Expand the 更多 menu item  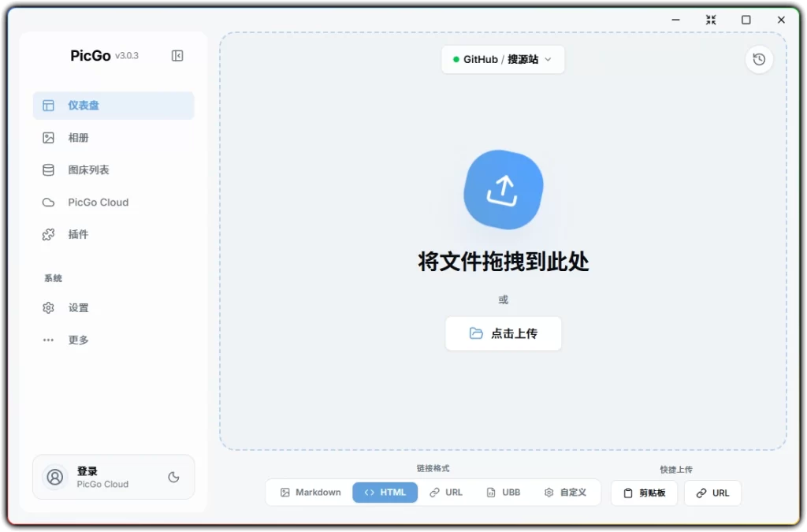pos(113,340)
